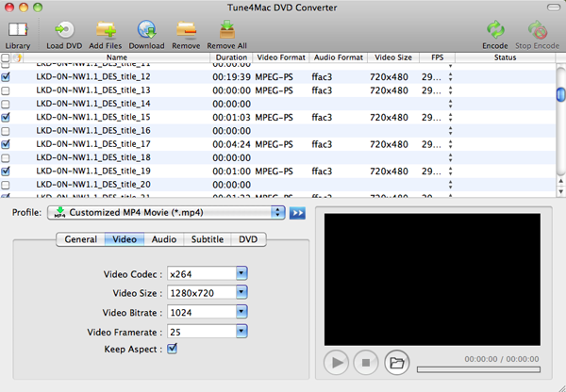Click the file list scrollbar thumb

(560, 94)
